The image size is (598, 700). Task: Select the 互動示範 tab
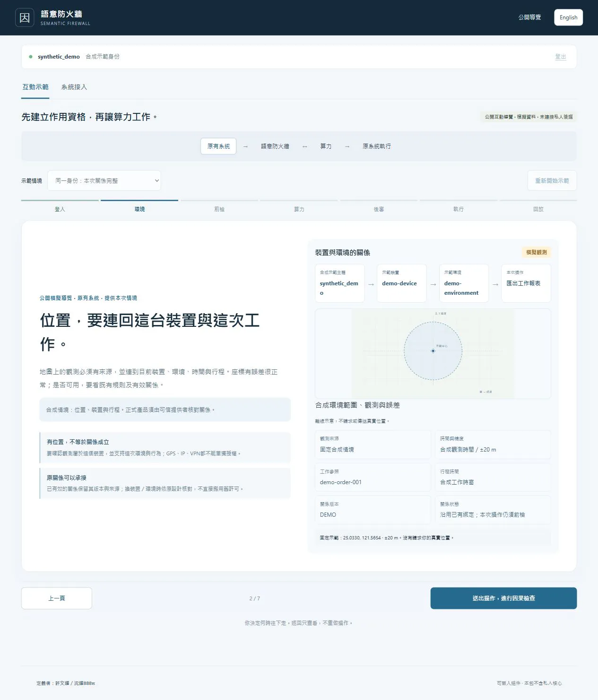point(35,87)
